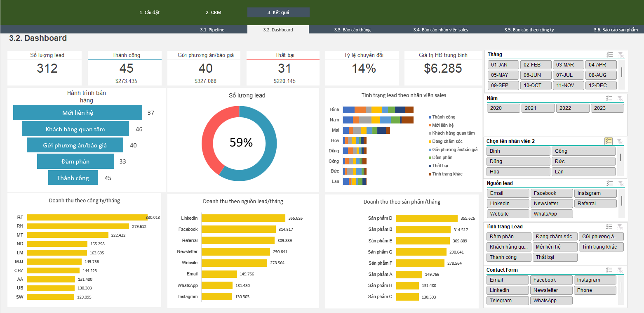Select the Sản phẩm D revenue bar
The image size is (644, 313).
tap(427, 218)
